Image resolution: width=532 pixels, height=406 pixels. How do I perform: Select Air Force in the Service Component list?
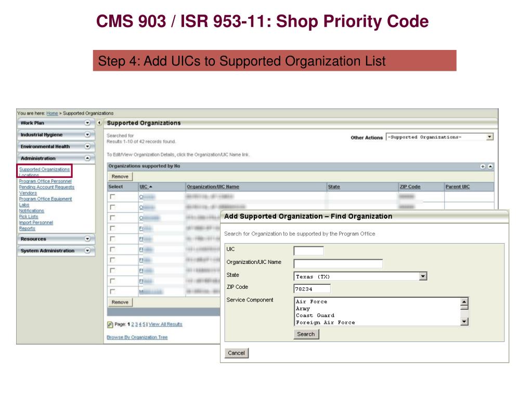coord(312,302)
